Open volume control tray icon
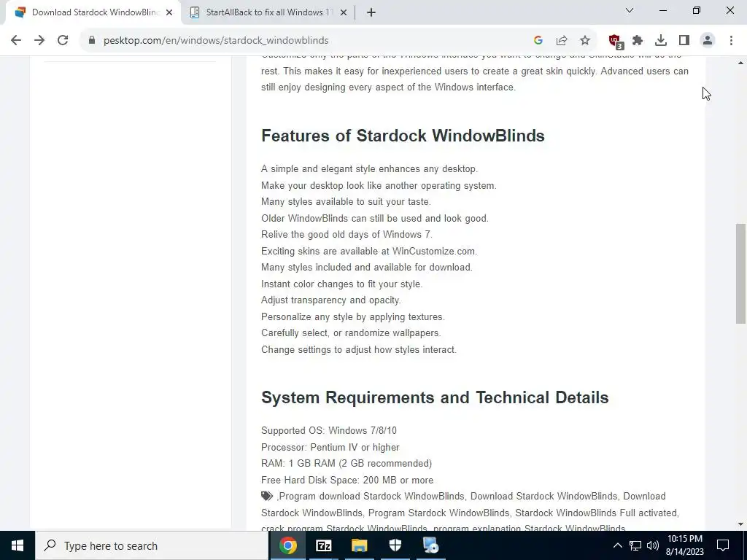This screenshot has width=747, height=560. pos(653,545)
